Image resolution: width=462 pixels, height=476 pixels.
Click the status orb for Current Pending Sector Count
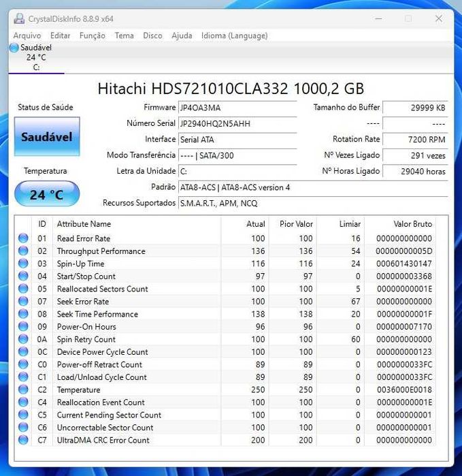tap(23, 415)
